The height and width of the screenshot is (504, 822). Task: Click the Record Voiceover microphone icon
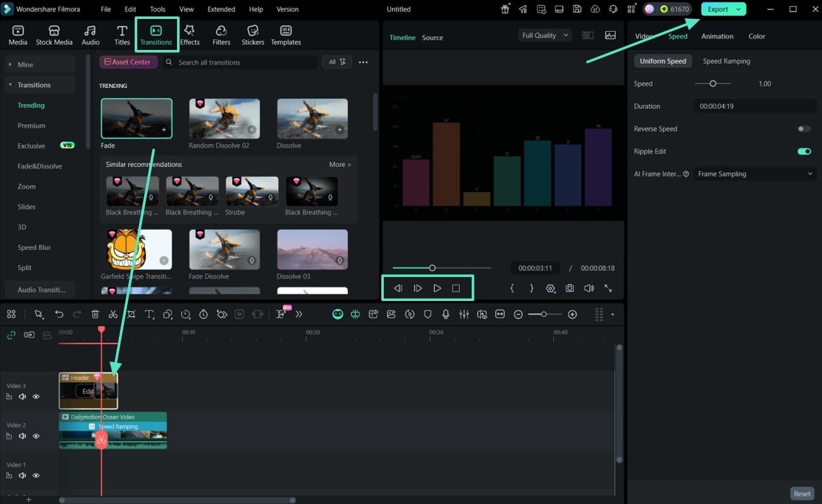click(446, 314)
